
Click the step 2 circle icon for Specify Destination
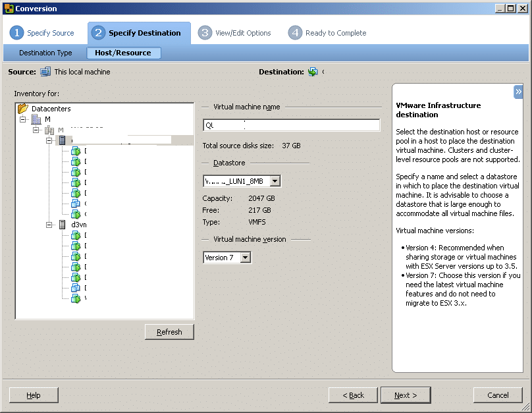click(98, 33)
